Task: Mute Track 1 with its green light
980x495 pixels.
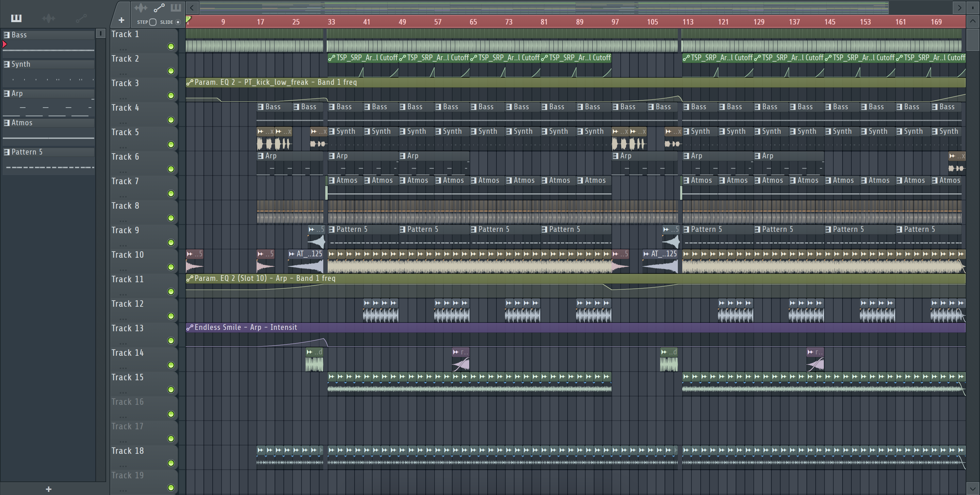Action: (x=171, y=46)
